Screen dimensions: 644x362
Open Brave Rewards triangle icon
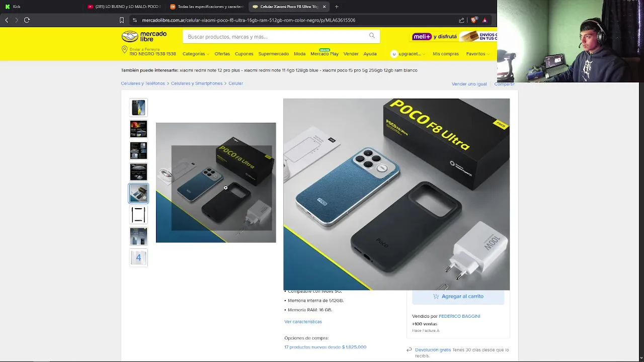tap(485, 20)
